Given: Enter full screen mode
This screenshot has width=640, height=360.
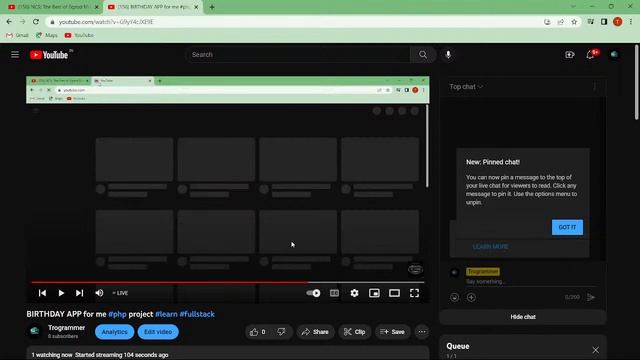Looking at the screenshot, I should pyautogui.click(x=414, y=293).
